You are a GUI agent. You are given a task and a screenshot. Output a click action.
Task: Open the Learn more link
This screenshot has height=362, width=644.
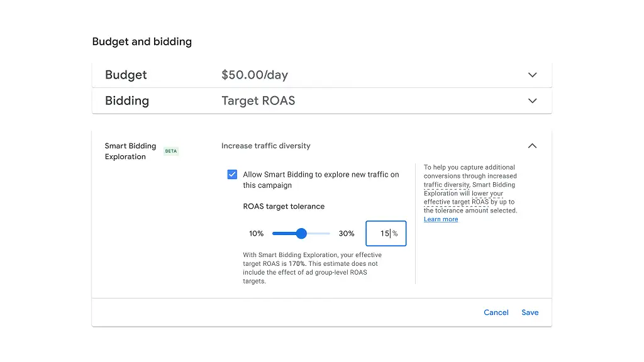(x=441, y=219)
